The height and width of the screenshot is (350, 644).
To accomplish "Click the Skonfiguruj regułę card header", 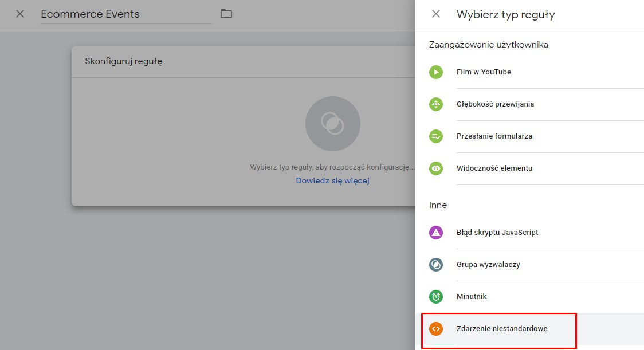I will tap(124, 61).
